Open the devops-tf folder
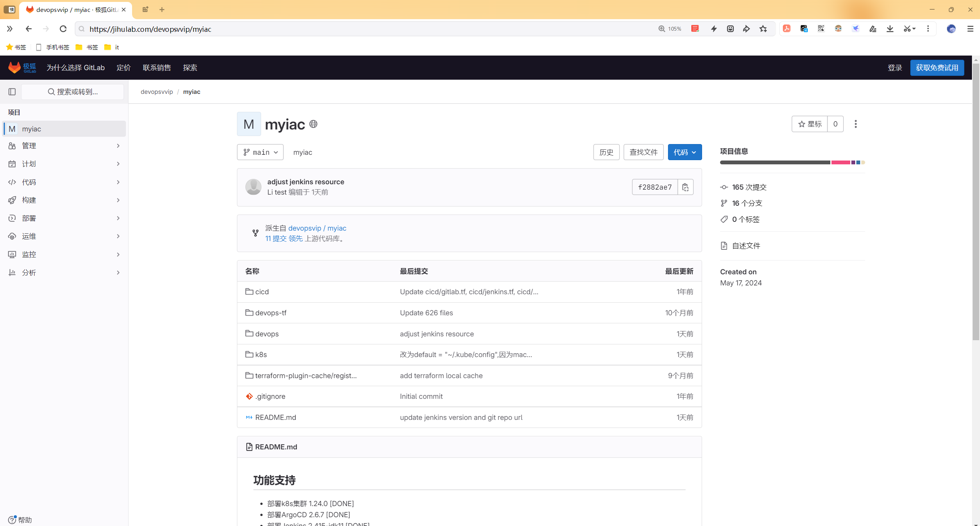Screen dimensions: 980x526 click(271, 313)
